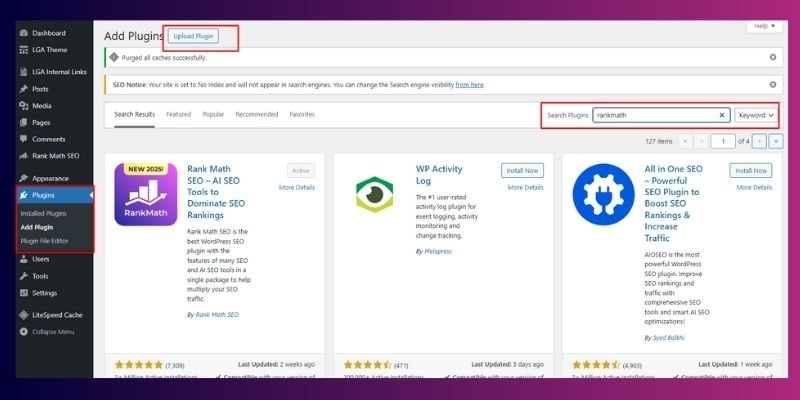The image size is (800, 400).
Task: Install WP Activity Log now
Action: click(522, 170)
